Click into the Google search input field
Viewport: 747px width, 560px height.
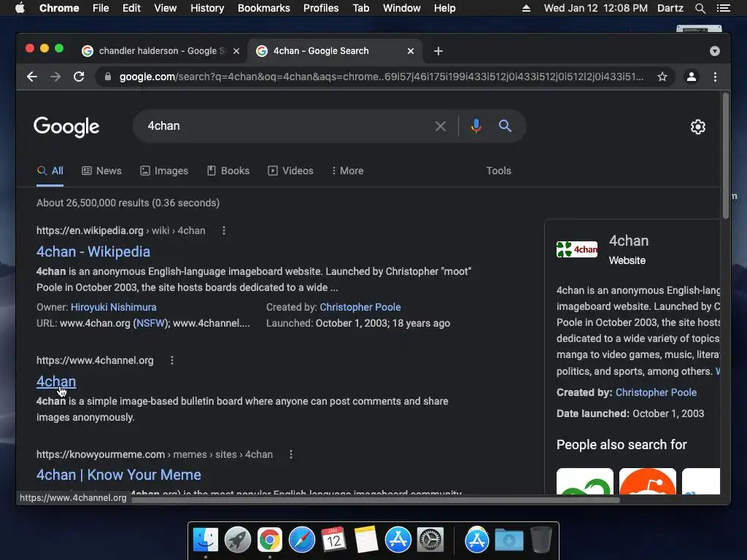(x=286, y=126)
